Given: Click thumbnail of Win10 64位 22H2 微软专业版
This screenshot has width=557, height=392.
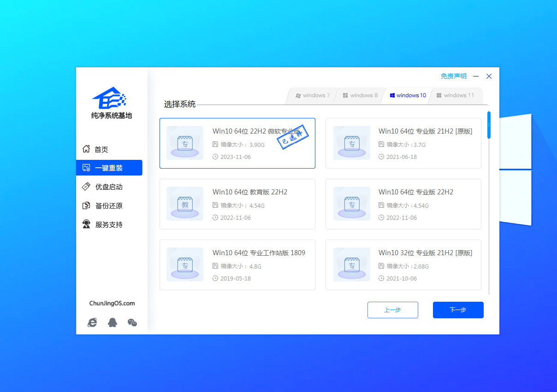Looking at the screenshot, I should 185,143.
